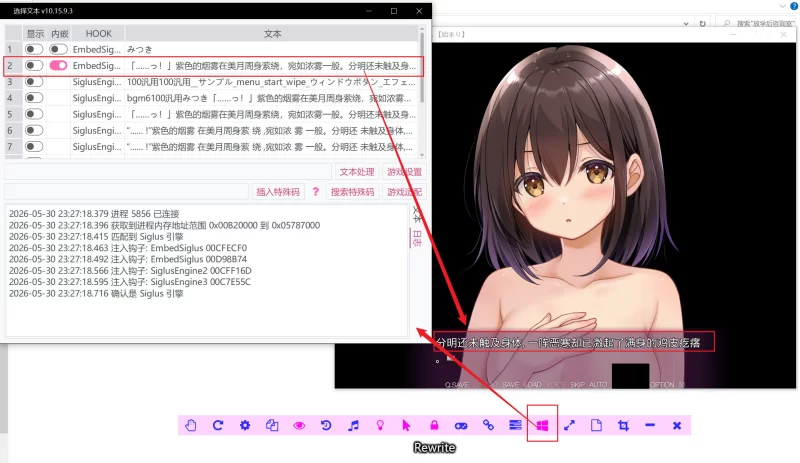Screen dimensions: 800x463
Task: Toggle the pink eye show/hide icon
Action: pyautogui.click(x=299, y=425)
